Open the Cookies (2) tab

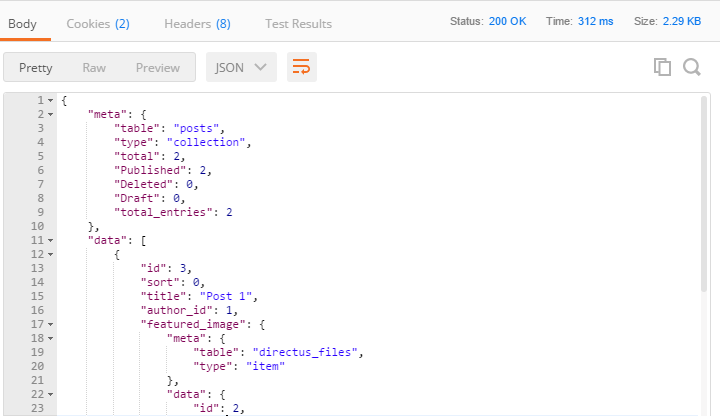98,24
